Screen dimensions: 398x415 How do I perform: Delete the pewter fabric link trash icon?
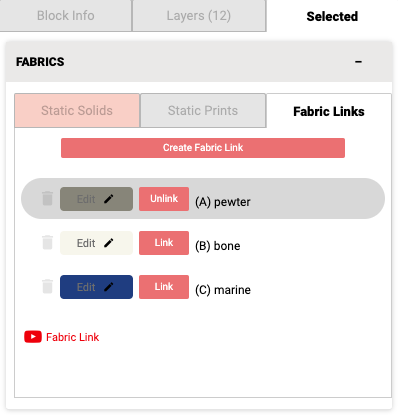pyautogui.click(x=47, y=199)
